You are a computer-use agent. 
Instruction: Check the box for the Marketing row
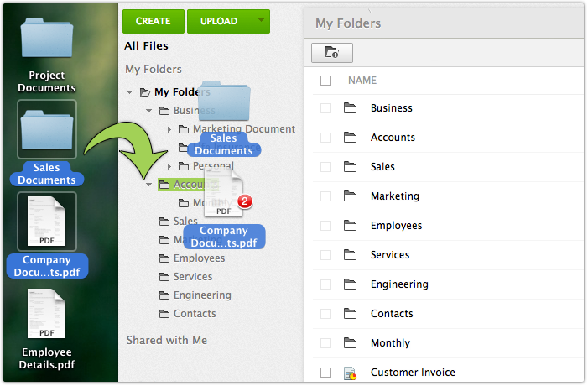(326, 196)
